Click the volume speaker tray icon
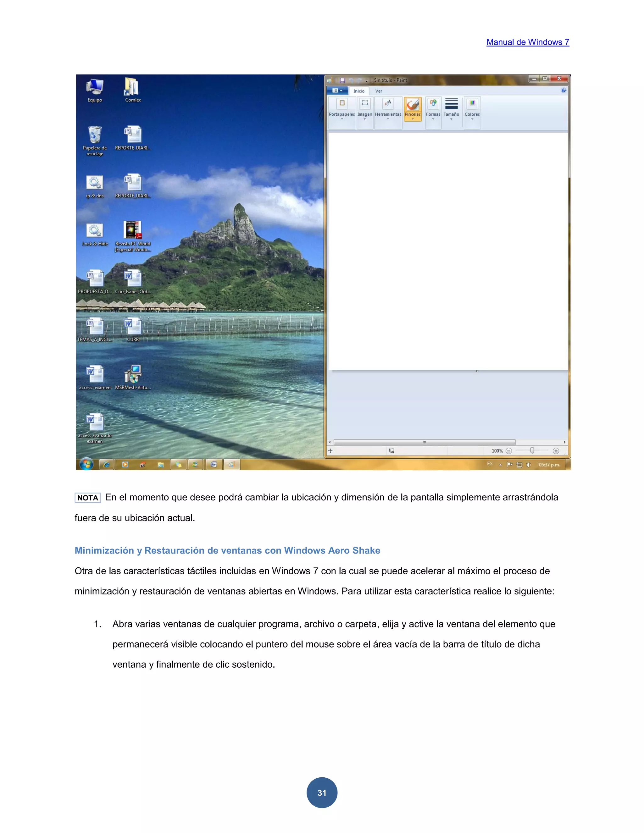The image size is (644, 833). [528, 465]
